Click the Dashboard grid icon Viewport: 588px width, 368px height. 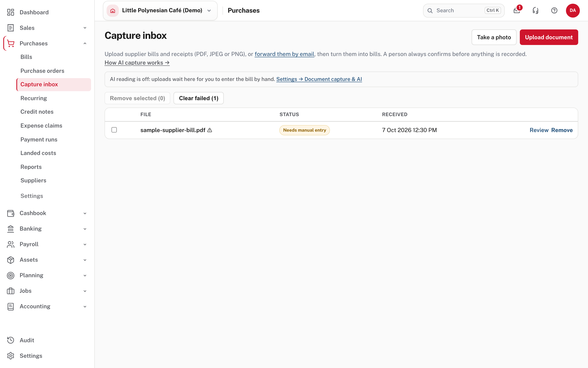tap(10, 12)
